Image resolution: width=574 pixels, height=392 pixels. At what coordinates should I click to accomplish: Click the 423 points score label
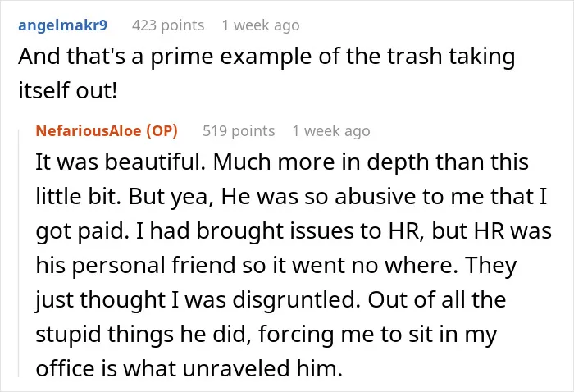coord(168,25)
